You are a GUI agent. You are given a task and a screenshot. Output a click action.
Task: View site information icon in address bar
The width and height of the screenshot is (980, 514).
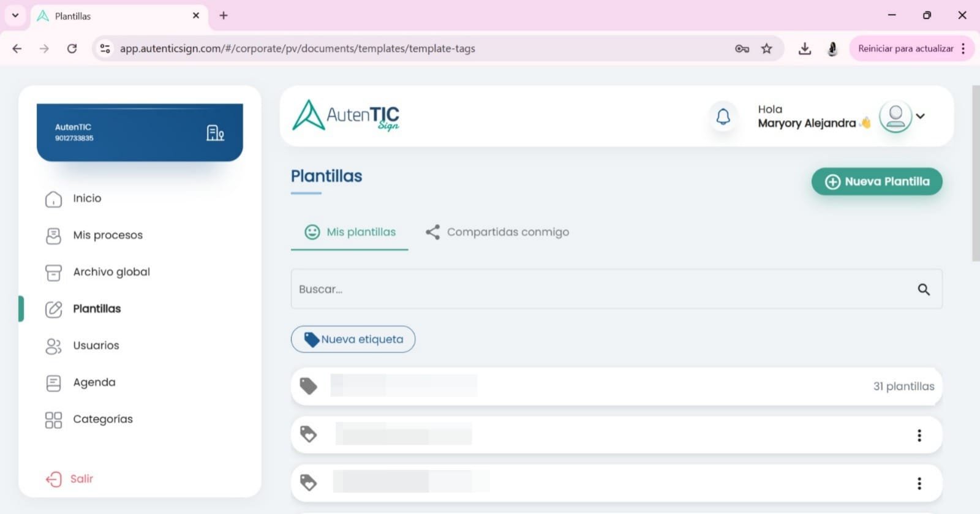coord(105,48)
